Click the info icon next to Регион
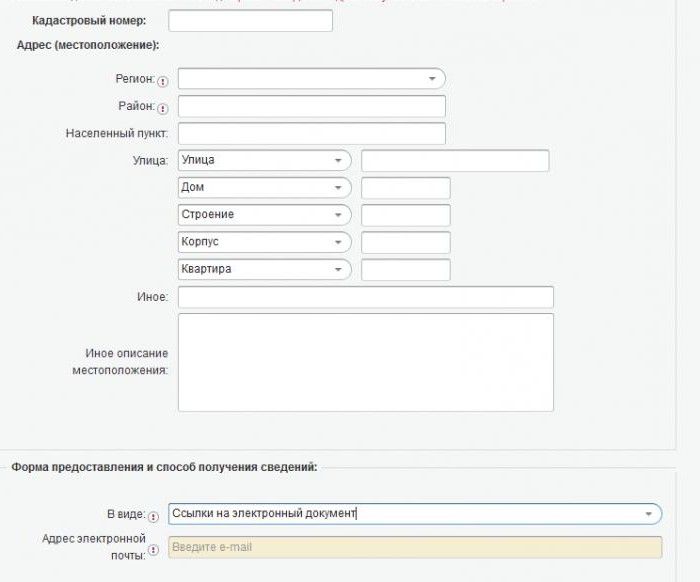 coord(163,81)
